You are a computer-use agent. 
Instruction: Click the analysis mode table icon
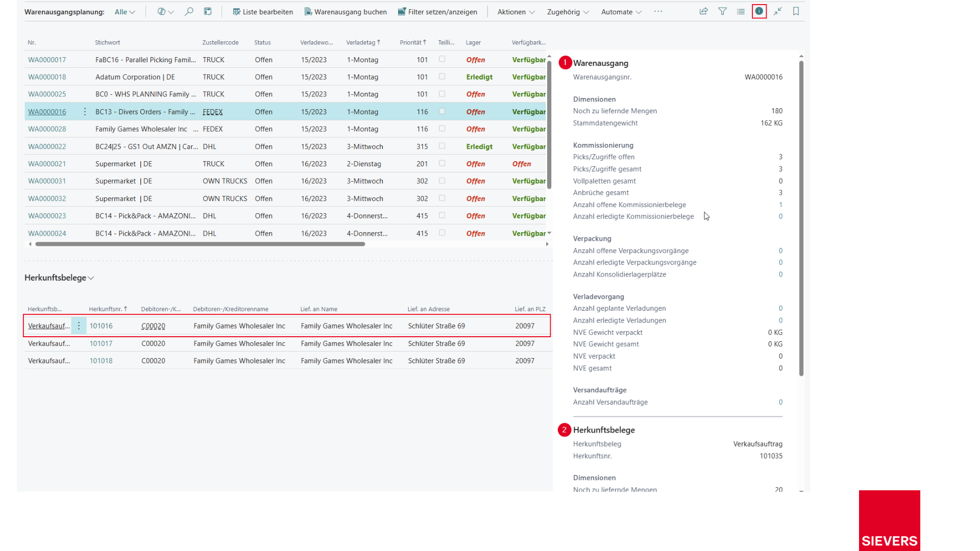pyautogui.click(x=208, y=11)
